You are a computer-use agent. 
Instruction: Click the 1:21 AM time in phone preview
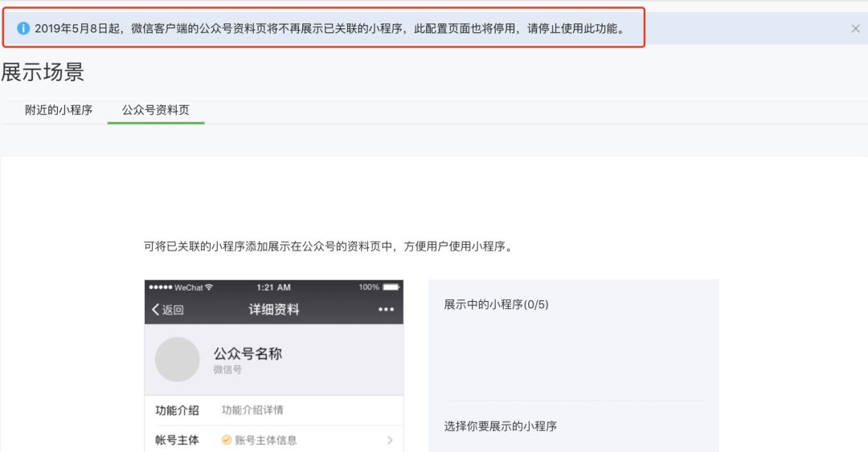click(273, 287)
